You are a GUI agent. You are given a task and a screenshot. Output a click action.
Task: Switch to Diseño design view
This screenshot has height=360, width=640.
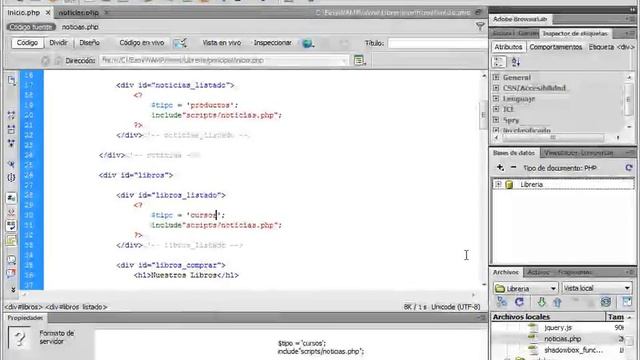click(x=89, y=43)
